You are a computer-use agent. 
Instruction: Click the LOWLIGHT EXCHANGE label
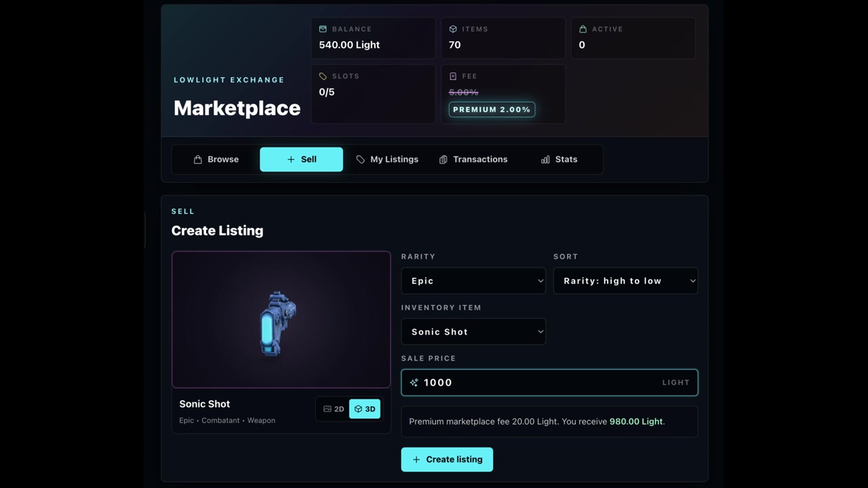229,80
